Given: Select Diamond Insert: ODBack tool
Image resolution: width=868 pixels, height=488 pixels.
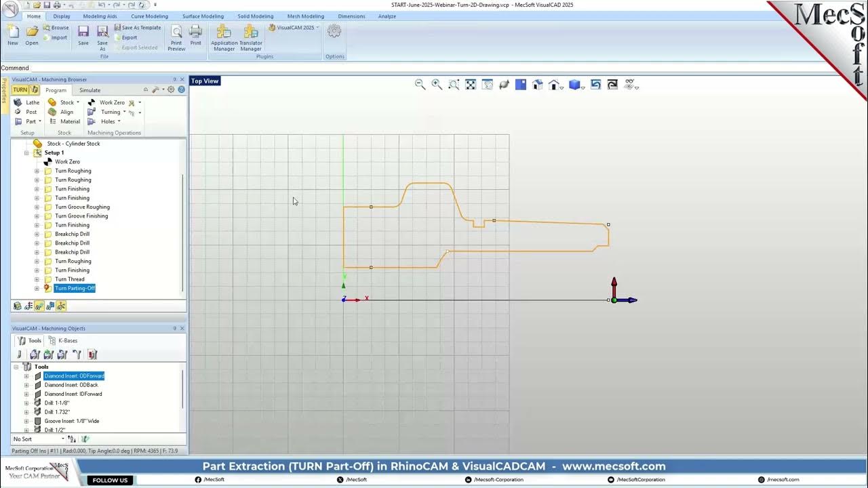Looking at the screenshot, I should click(x=71, y=385).
